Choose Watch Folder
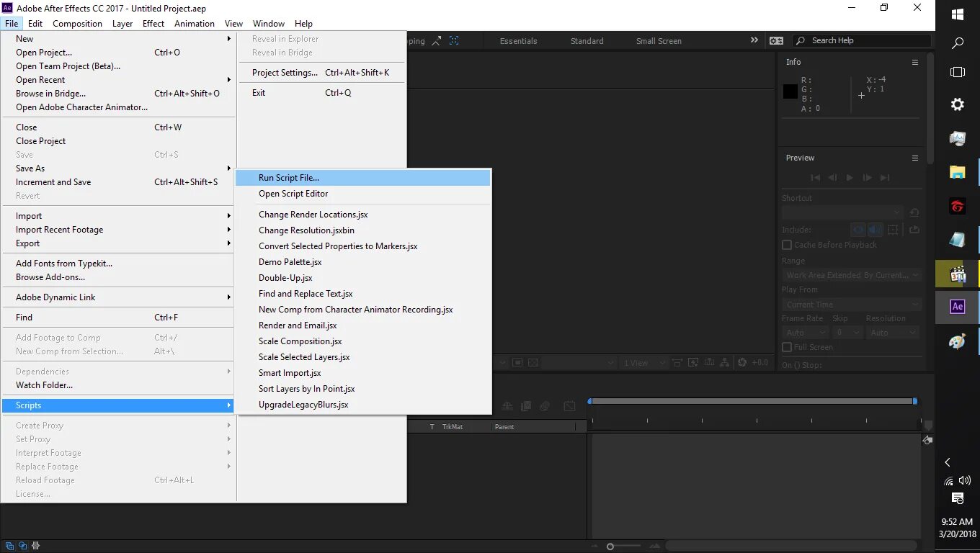The image size is (980, 553). [x=118, y=385]
